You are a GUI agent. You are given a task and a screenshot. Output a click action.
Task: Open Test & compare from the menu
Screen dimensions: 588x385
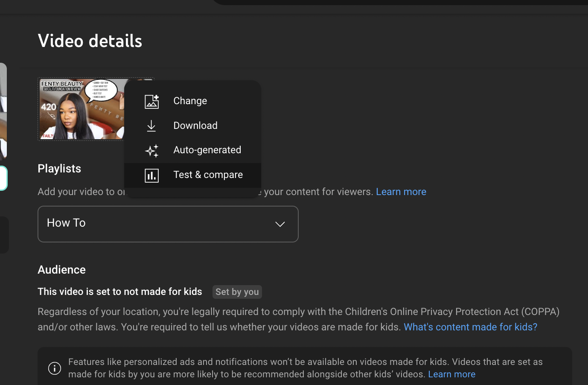pyautogui.click(x=208, y=175)
